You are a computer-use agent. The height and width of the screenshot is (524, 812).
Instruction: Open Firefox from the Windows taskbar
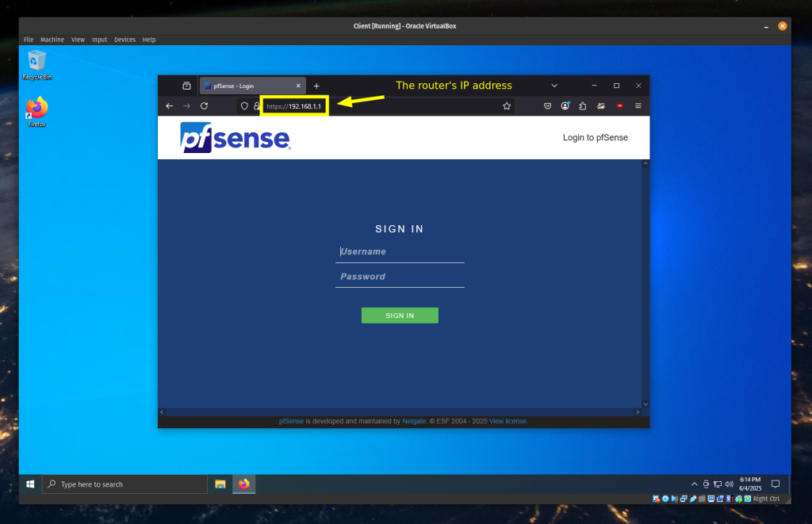point(243,484)
